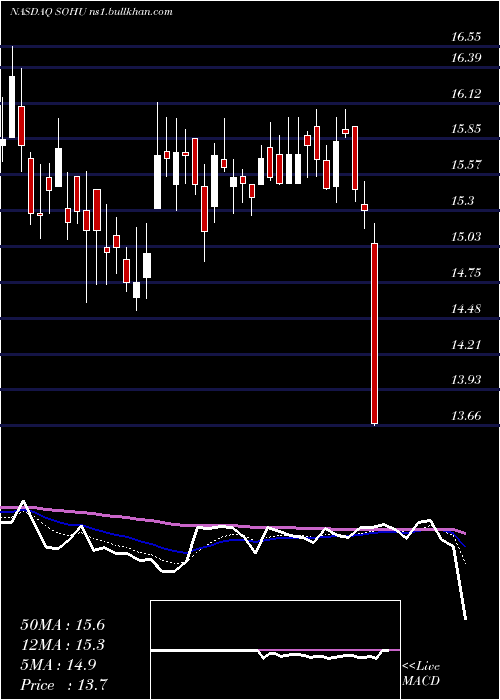
Task: Click the 12MA : 15.3 readout
Action: click(x=63, y=645)
